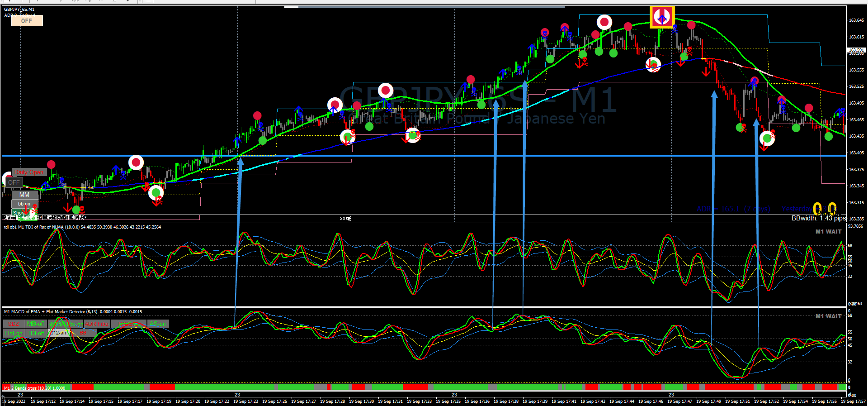Click the 'BBwidth: 1.43 pips' readout
Image resolution: width=868 pixels, height=406 pixels.
tap(818, 218)
